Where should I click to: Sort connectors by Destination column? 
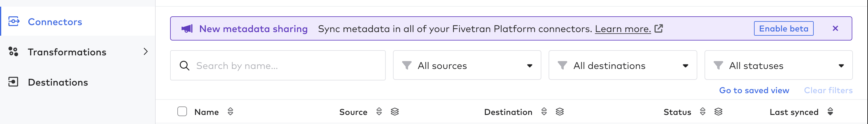544,112
